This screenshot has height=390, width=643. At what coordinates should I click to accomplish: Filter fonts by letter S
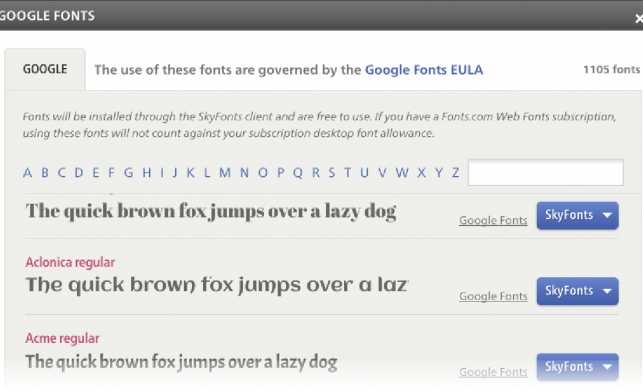coord(331,173)
